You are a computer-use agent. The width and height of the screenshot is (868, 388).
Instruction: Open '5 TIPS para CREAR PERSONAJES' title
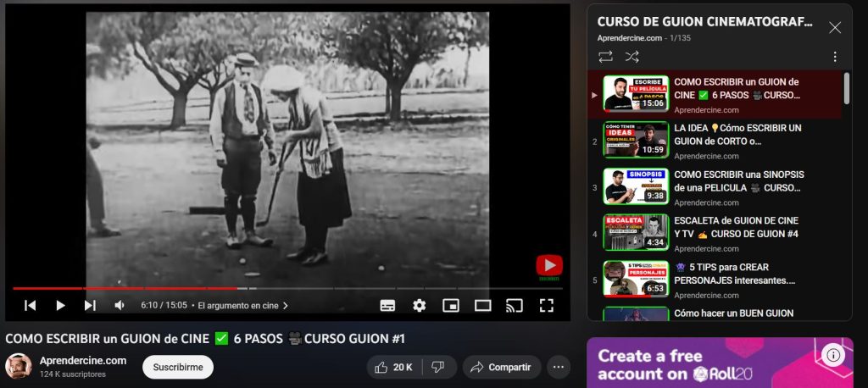pyautogui.click(x=735, y=274)
